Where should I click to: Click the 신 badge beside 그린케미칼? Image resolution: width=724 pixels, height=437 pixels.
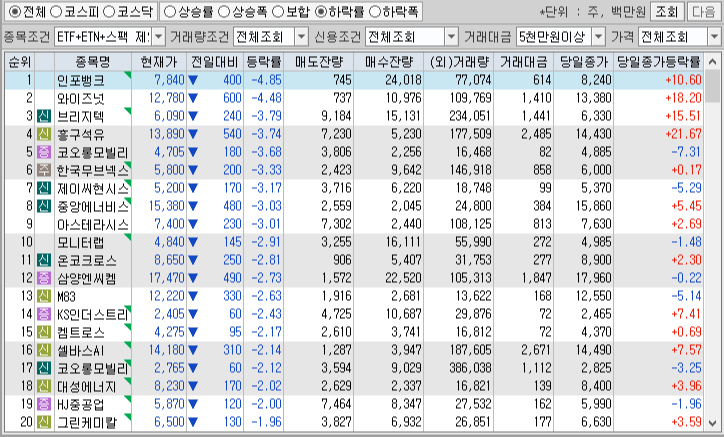tap(44, 422)
